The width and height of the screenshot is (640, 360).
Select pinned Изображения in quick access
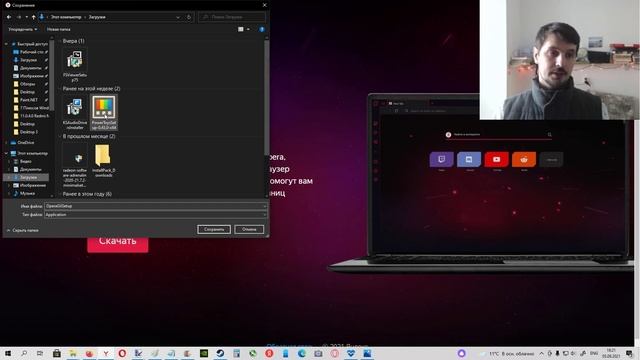click(30, 76)
